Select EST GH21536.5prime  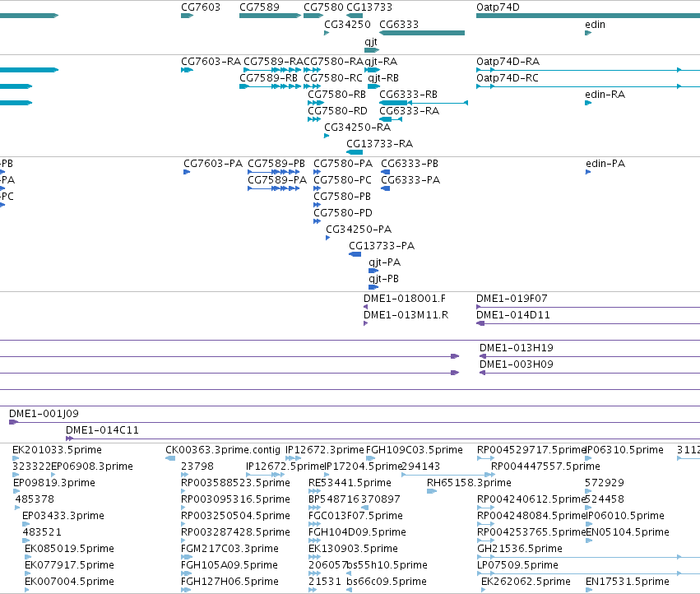tap(520, 549)
